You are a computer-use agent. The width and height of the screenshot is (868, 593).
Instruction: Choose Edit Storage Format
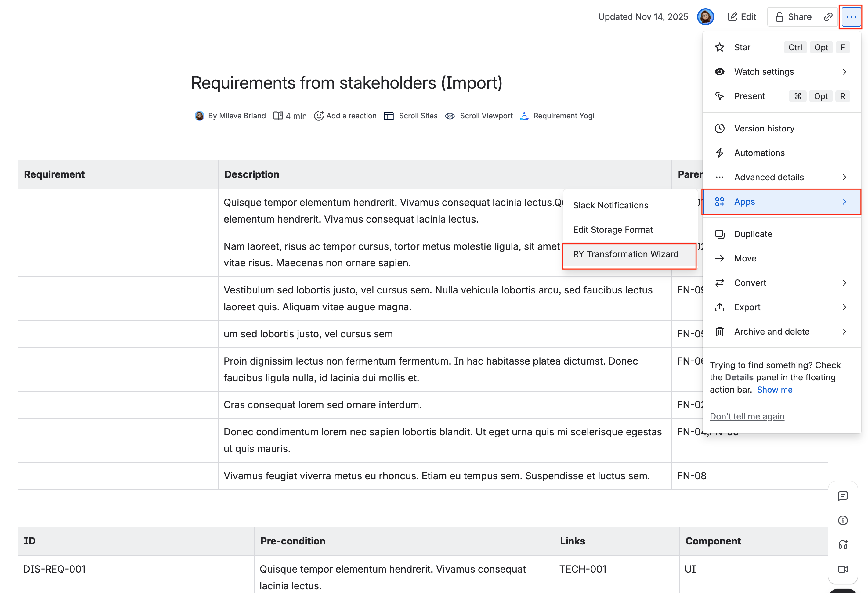(x=613, y=230)
